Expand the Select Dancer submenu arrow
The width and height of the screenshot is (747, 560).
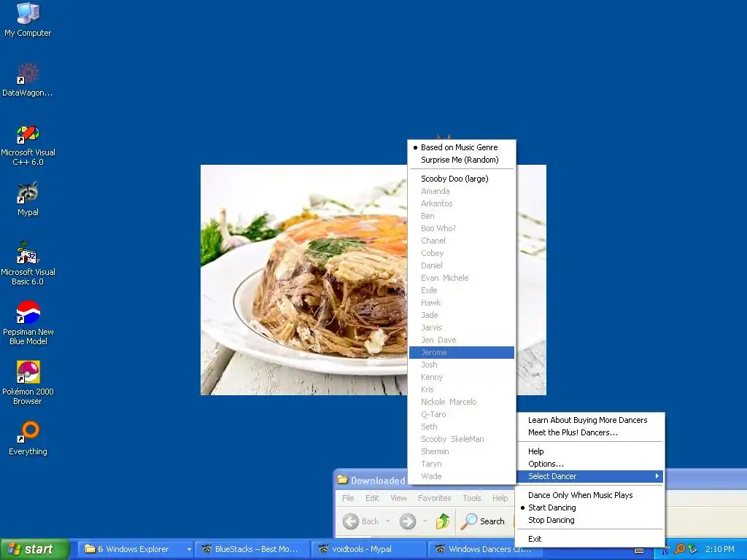tap(657, 476)
